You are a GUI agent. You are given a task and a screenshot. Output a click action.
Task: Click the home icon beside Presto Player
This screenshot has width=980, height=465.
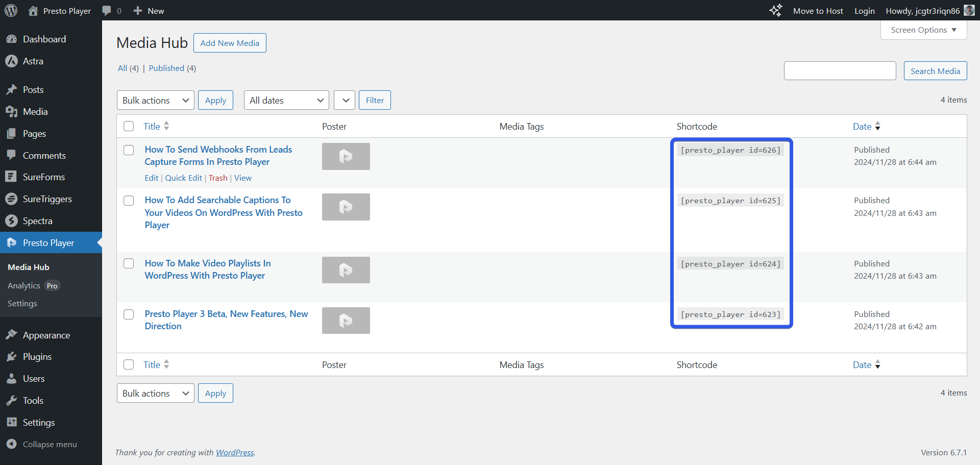(x=33, y=10)
